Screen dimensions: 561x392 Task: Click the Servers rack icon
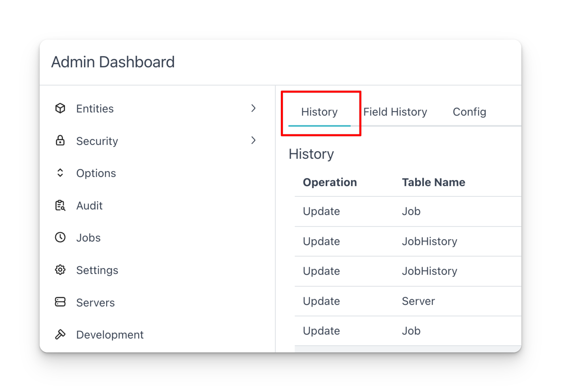pos(60,302)
